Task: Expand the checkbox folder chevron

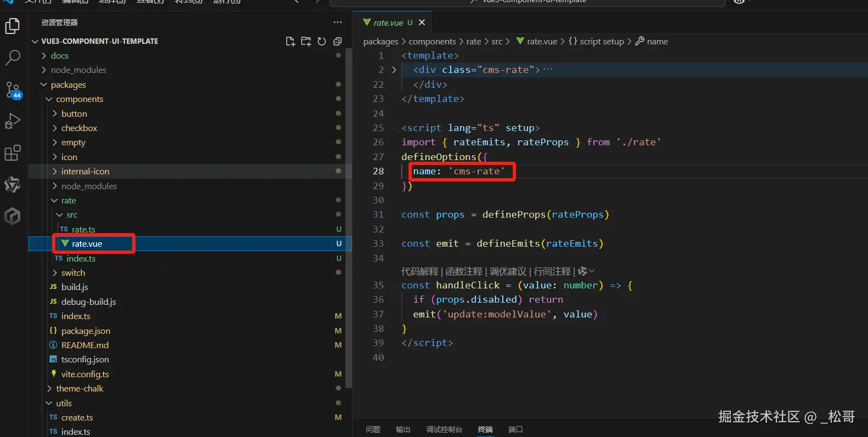Action: pos(54,128)
